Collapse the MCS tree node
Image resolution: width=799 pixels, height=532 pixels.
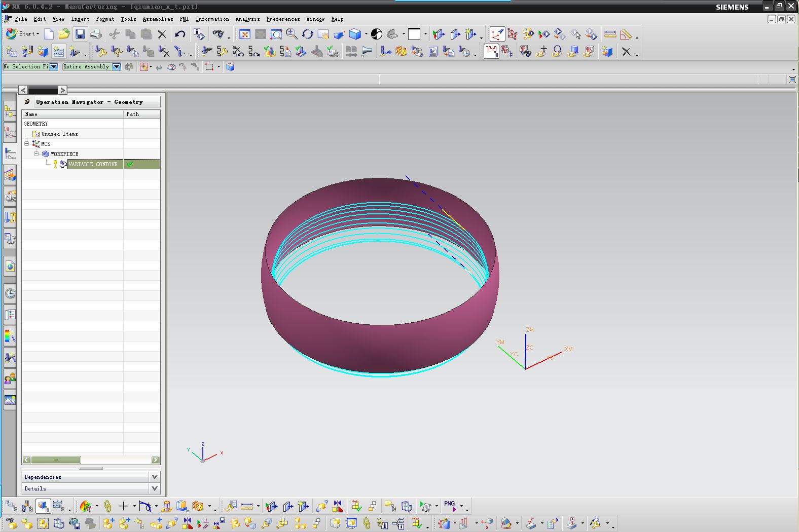point(26,144)
